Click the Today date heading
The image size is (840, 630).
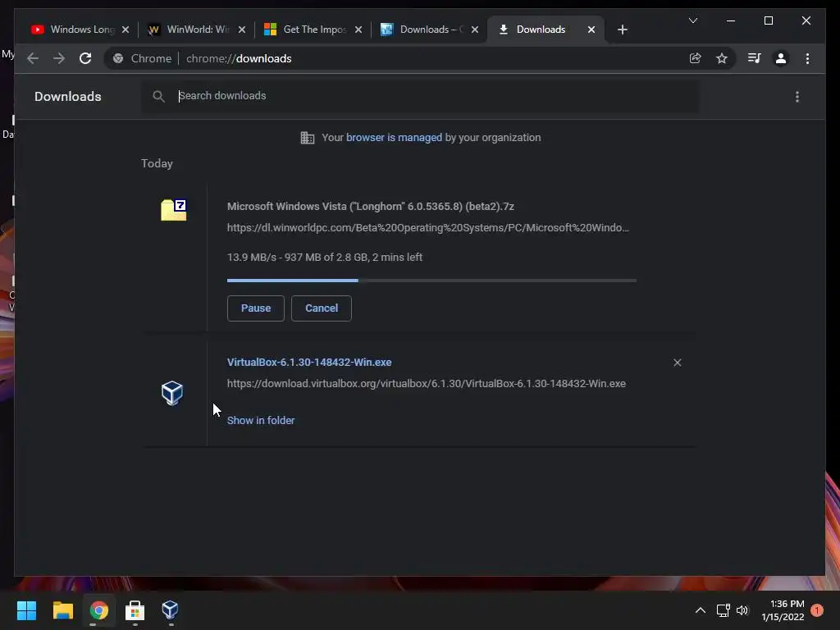tap(157, 163)
